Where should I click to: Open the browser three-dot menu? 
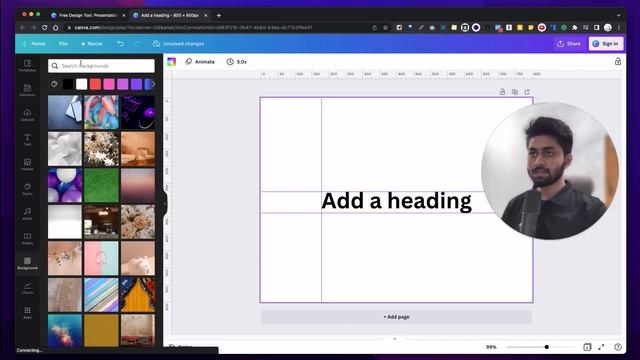[619, 27]
